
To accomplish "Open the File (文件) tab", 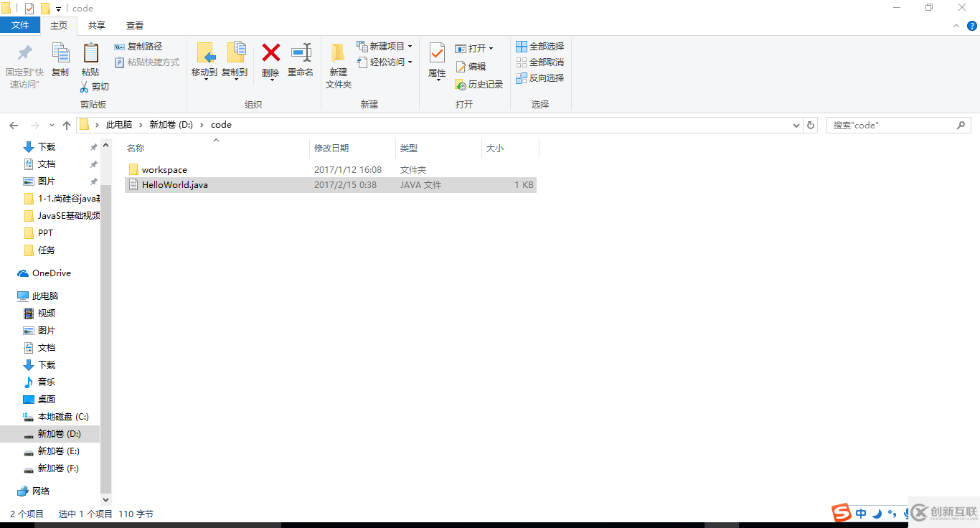I will click(20, 25).
